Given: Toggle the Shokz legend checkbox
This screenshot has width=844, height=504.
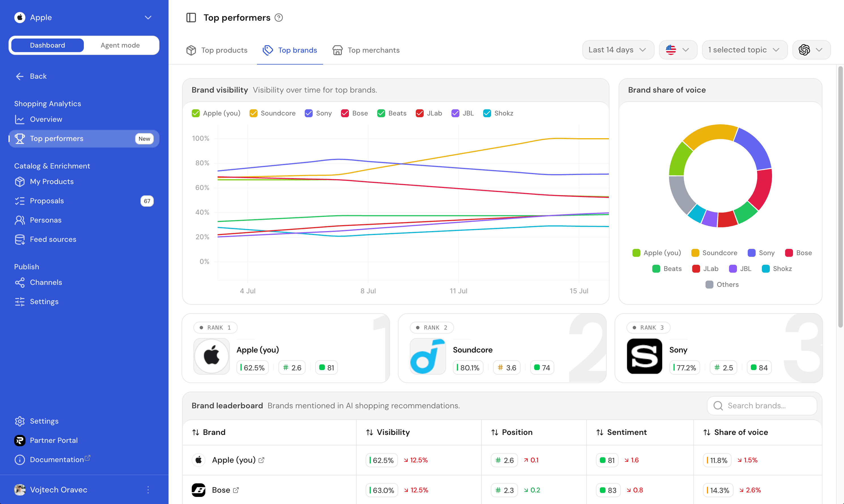Looking at the screenshot, I should (x=487, y=114).
